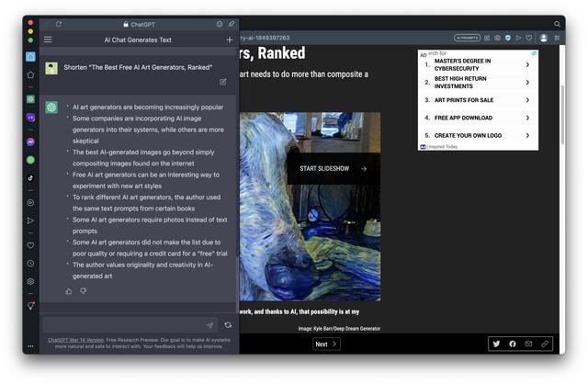This screenshot has width=588, height=384.
Task: Click the 'Inspired Today' ad footer label
Action: pyautogui.click(x=443, y=147)
